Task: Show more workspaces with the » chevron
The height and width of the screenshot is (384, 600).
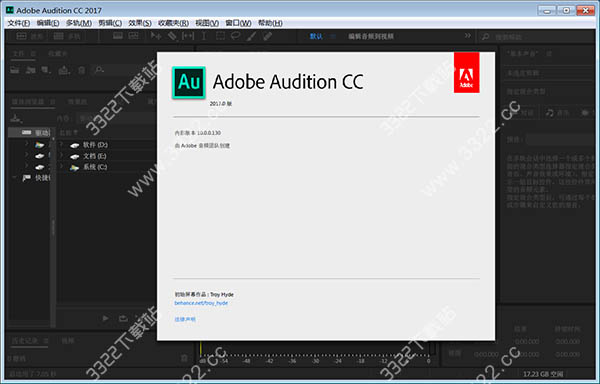Action: tap(468, 36)
